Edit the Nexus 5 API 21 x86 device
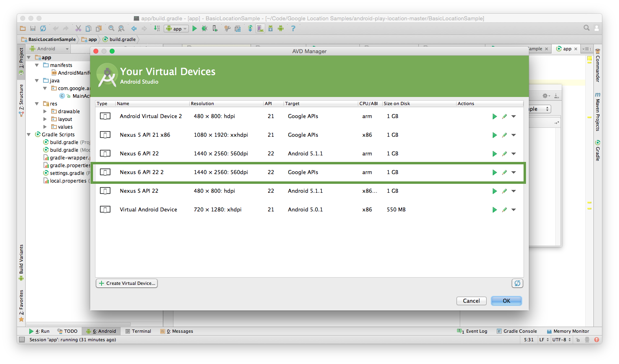619x364 pixels. [504, 135]
